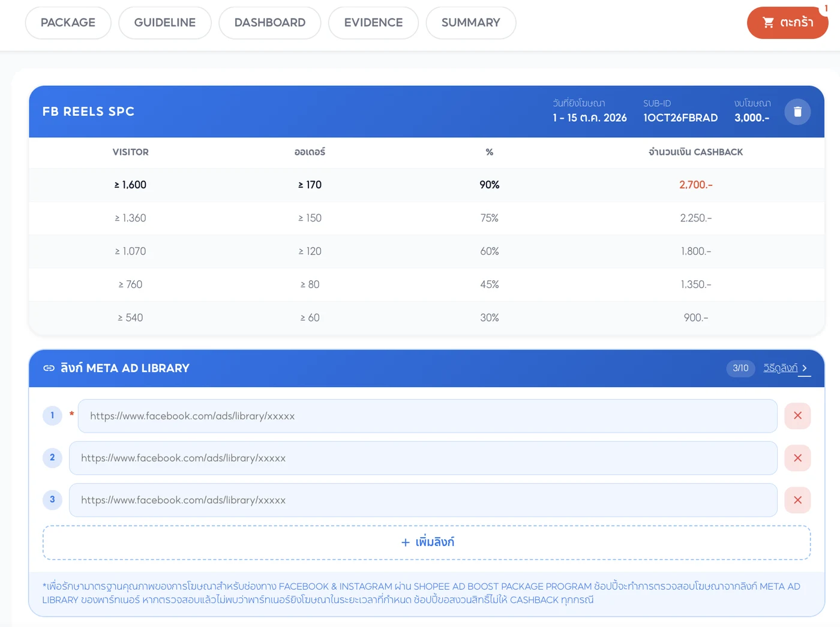Open the SUMMARY tab

471,23
